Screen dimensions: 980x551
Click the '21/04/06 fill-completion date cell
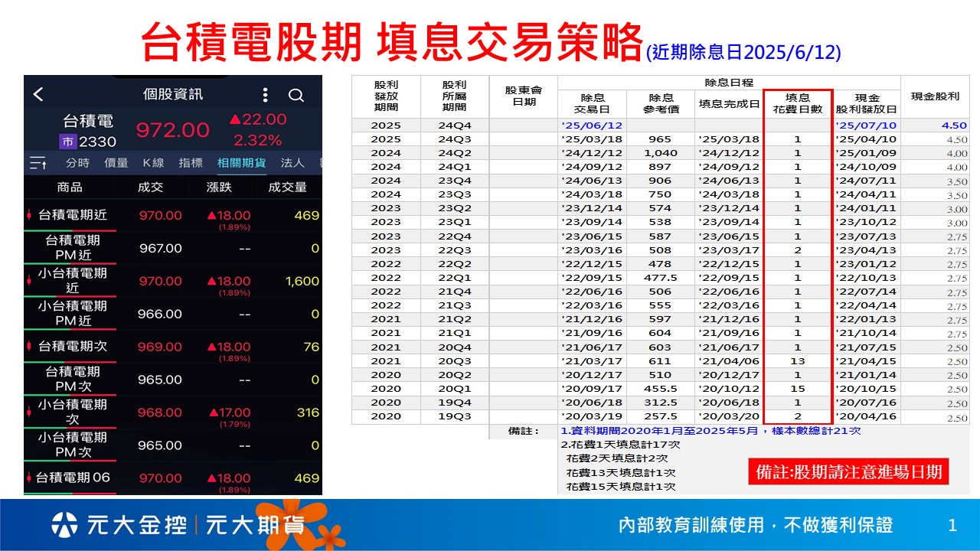pos(729,361)
